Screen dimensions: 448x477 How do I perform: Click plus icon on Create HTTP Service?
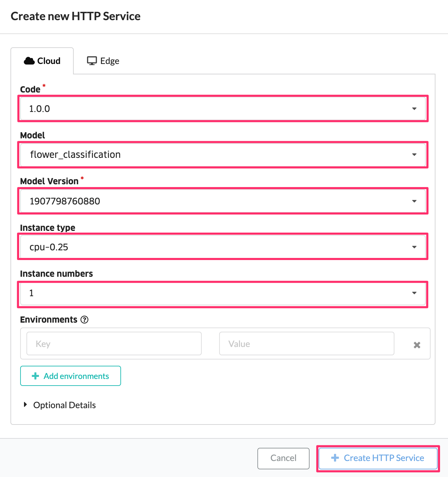[x=335, y=458]
